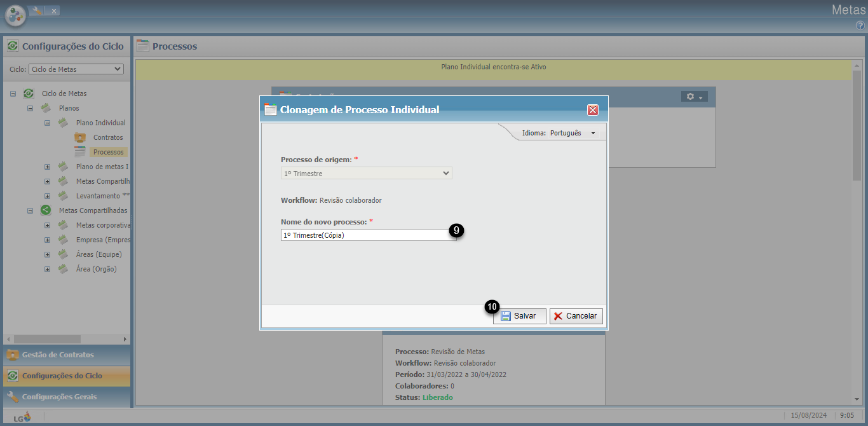The height and width of the screenshot is (426, 868).
Task: Expand the Área (Orgão) node
Action: [47, 269]
